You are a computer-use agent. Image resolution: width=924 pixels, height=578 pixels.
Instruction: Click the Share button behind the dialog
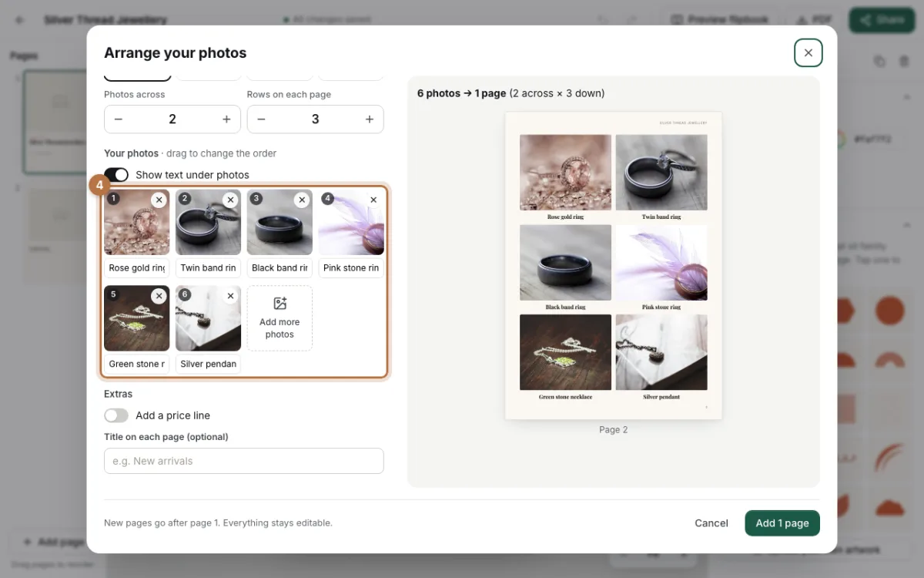pyautogui.click(x=882, y=20)
